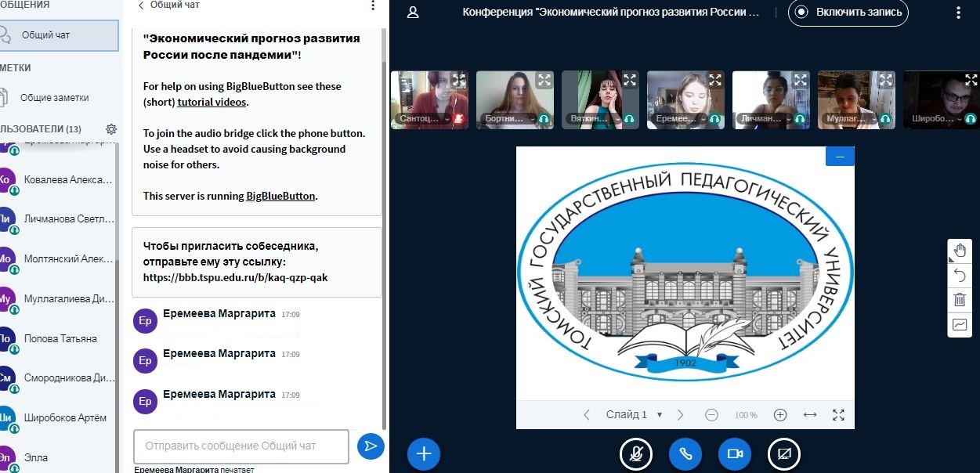
Task: Leave audio using phone button
Action: tap(685, 453)
